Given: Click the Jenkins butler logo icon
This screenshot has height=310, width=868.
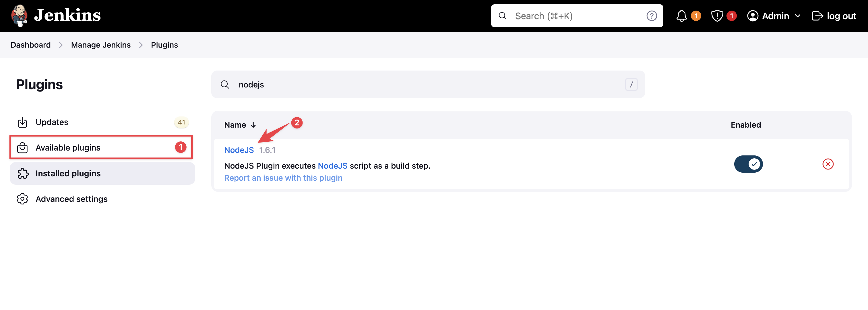Looking at the screenshot, I should 19,15.
